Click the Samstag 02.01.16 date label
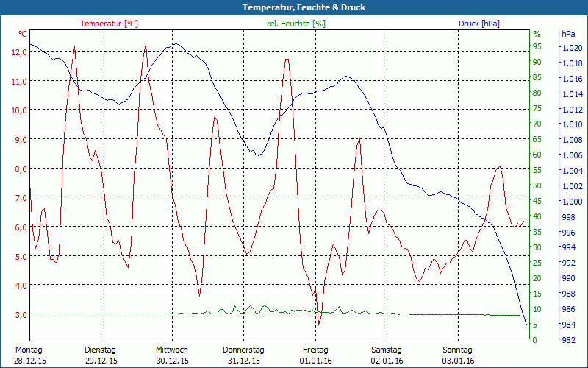This screenshot has width=588, height=368. click(x=387, y=355)
